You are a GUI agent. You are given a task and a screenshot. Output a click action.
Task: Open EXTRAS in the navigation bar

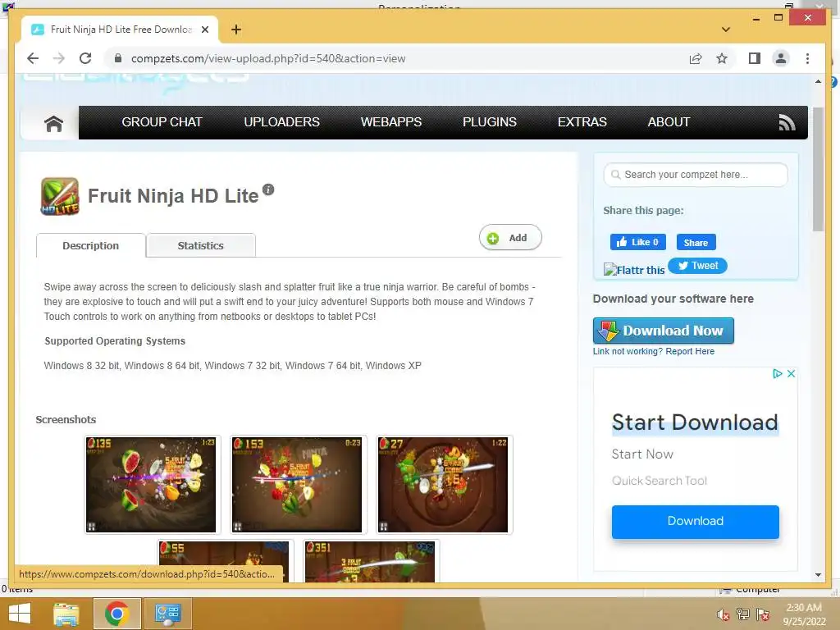click(x=582, y=122)
